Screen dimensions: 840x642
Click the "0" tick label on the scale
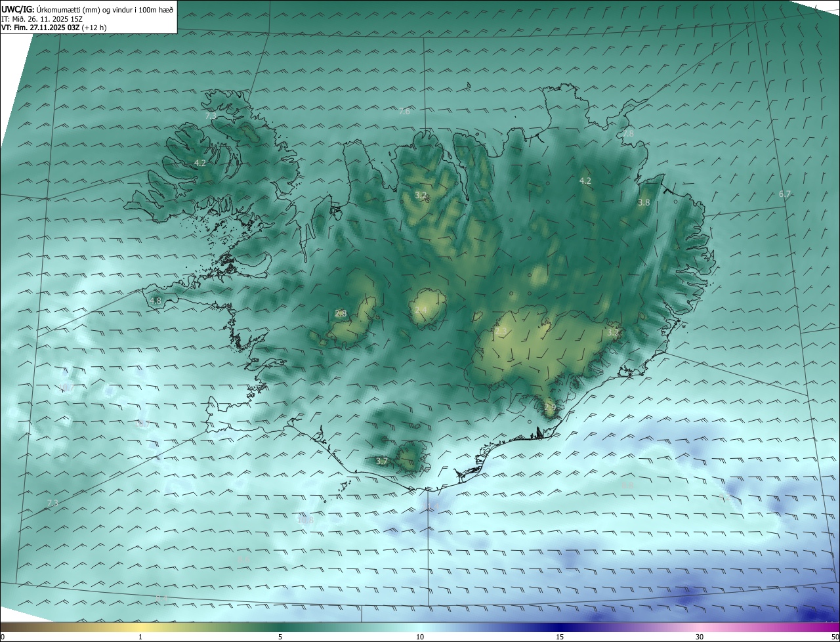tap(3, 637)
